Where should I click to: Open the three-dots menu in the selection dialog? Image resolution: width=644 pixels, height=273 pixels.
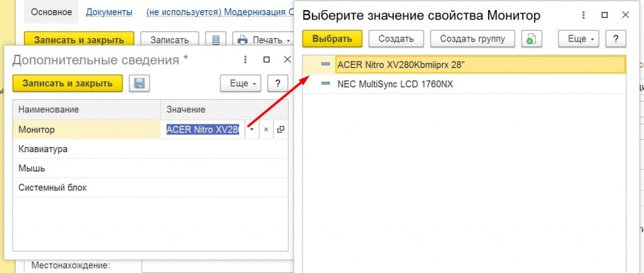coord(584,14)
